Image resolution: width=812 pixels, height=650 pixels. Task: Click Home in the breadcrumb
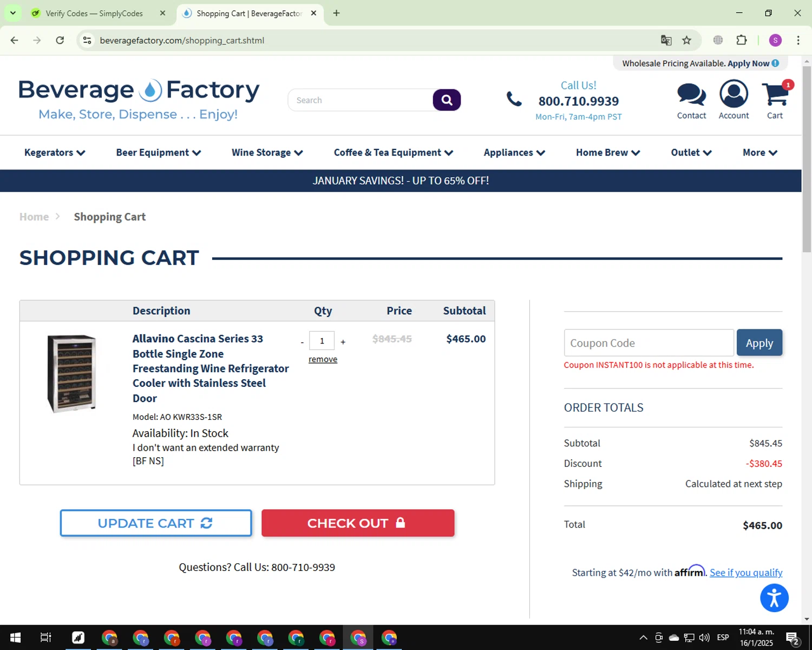[x=34, y=217]
